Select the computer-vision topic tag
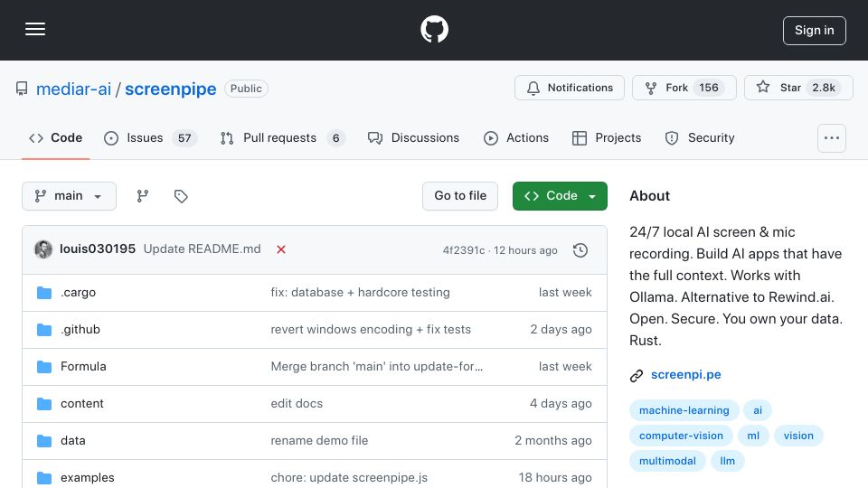868x488 pixels. click(x=681, y=436)
